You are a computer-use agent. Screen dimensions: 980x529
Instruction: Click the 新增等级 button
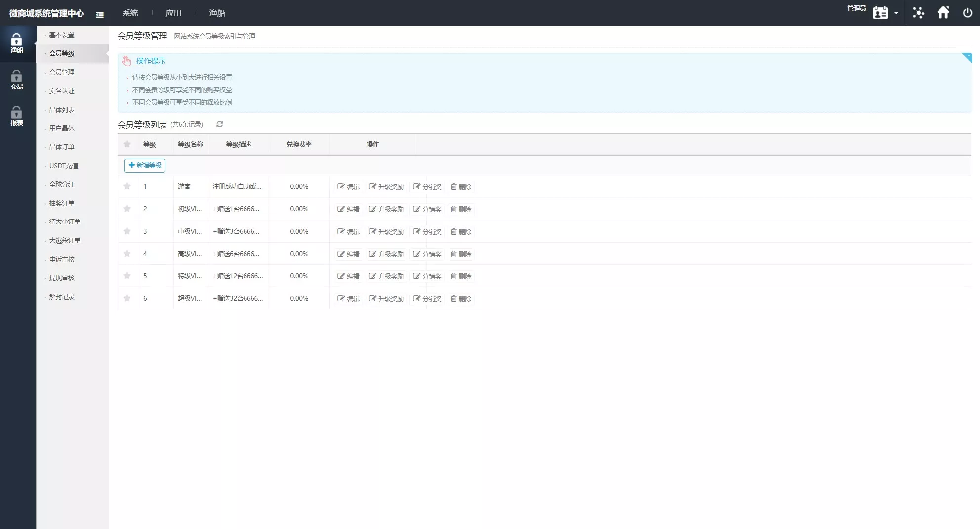click(x=145, y=165)
